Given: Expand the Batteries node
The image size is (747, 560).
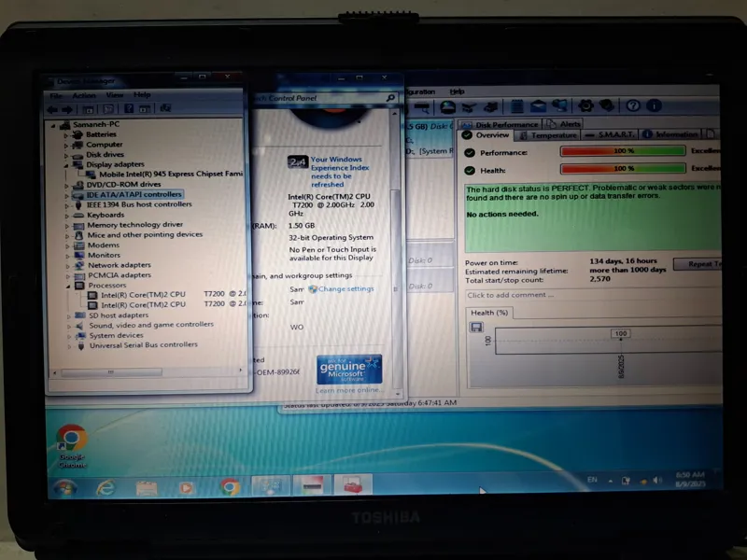Looking at the screenshot, I should tap(65, 135).
